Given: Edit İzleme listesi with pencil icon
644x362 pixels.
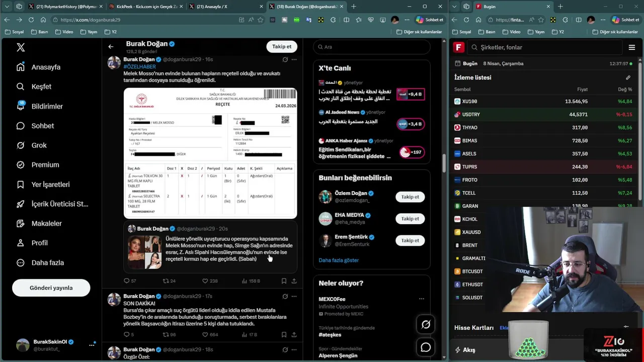Looking at the screenshot, I should pos(628,77).
